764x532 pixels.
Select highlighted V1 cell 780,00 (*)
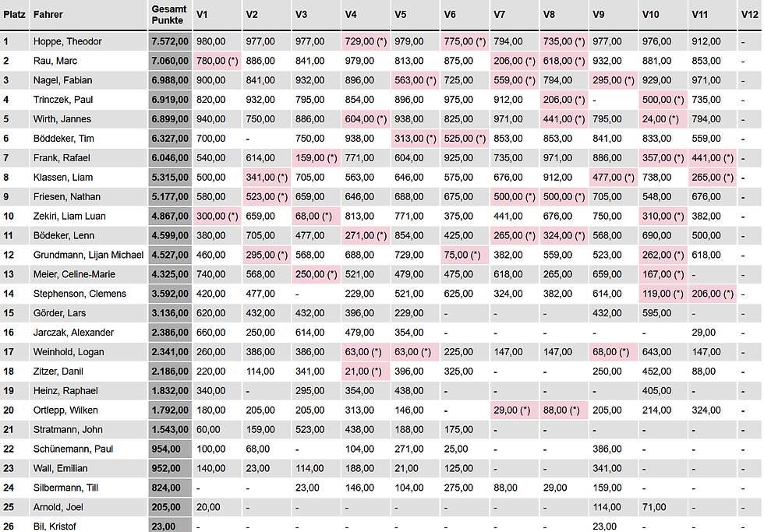[x=218, y=61]
